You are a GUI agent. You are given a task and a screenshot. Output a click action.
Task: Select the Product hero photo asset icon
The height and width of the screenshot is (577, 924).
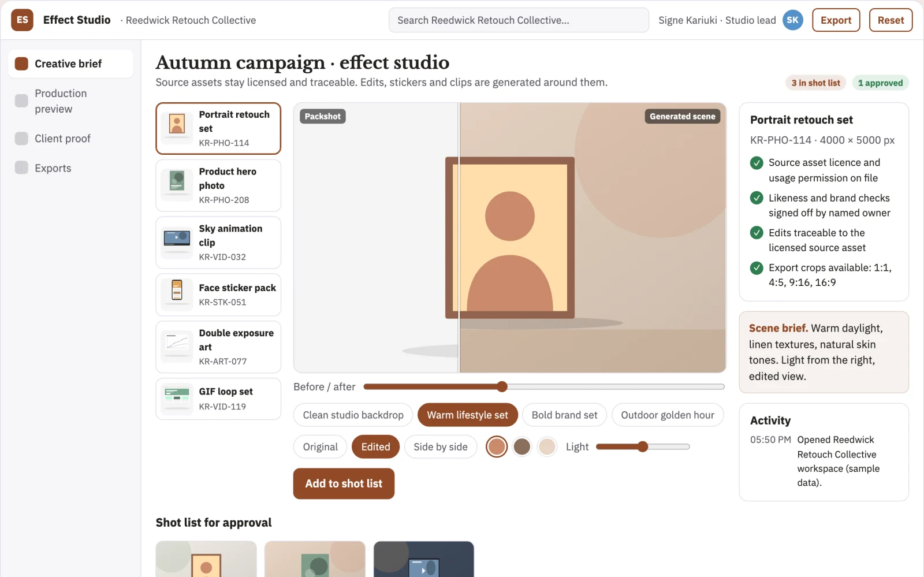pyautogui.click(x=177, y=185)
